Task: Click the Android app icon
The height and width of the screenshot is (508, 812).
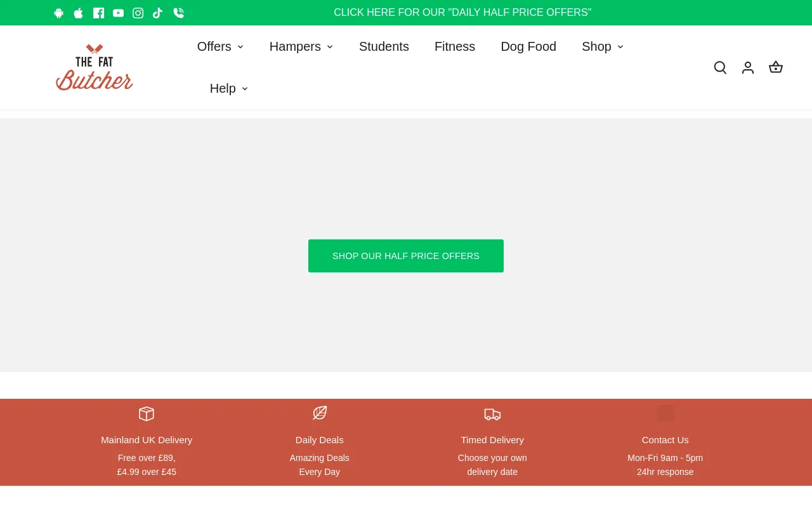Action: point(59,13)
